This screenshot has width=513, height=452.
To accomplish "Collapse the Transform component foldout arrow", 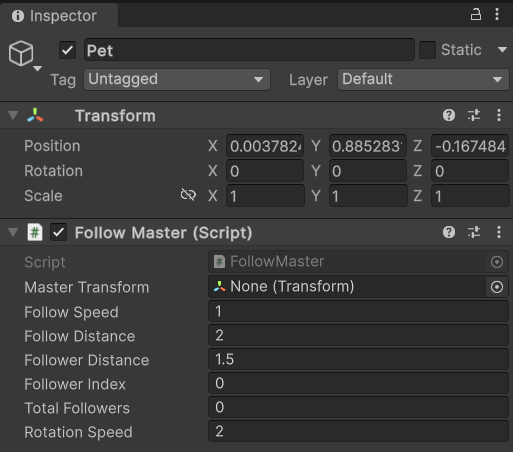I will [13, 115].
